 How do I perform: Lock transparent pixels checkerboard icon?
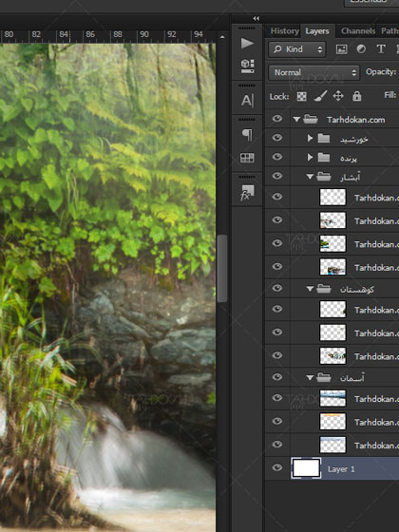[302, 97]
